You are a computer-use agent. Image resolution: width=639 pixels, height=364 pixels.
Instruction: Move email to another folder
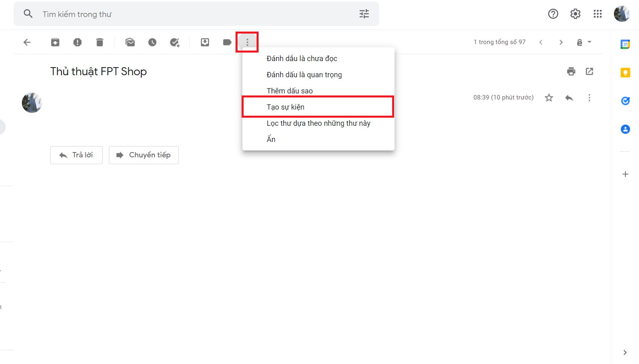pos(205,42)
